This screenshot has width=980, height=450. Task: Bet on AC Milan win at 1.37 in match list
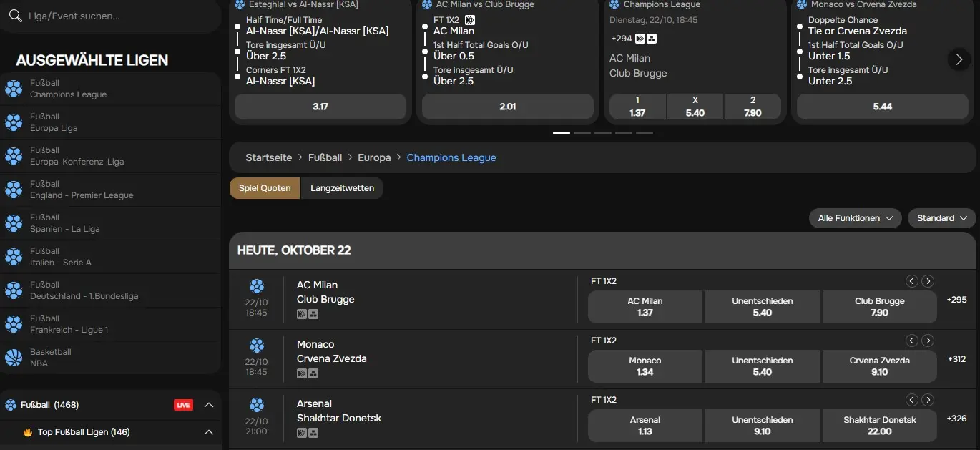point(645,307)
